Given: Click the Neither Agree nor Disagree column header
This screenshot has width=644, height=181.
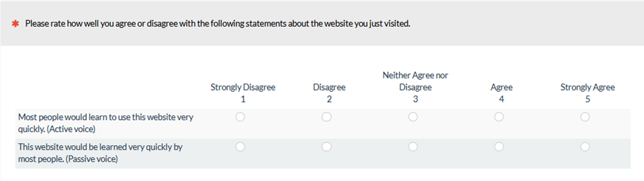Looking at the screenshot, I should (415, 87).
